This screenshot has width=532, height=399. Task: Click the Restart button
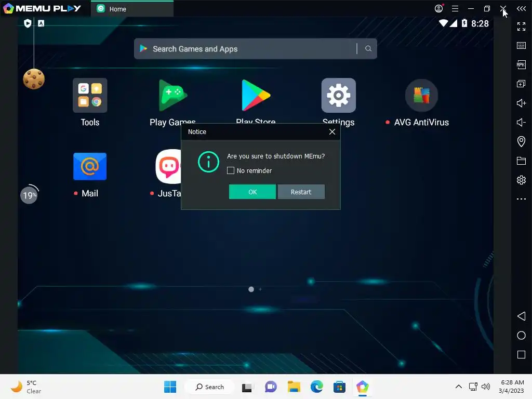(301, 192)
